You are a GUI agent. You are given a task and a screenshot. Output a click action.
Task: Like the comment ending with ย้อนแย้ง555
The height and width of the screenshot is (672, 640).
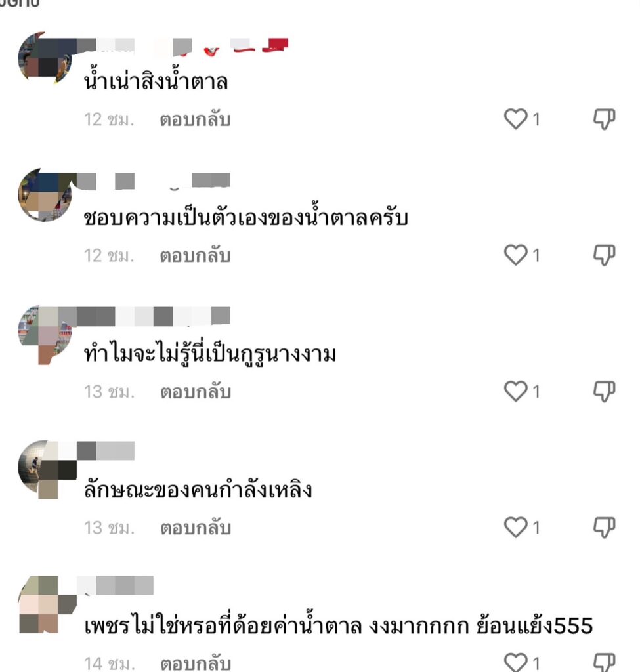(x=515, y=662)
